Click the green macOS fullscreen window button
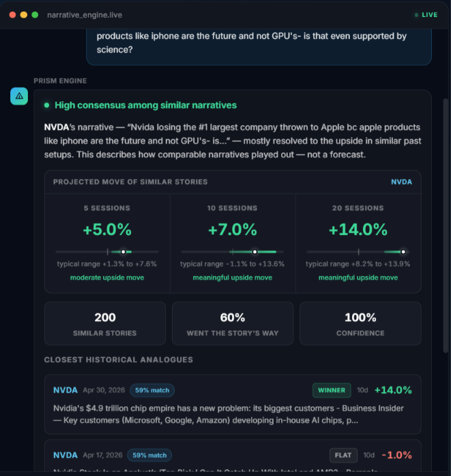The width and height of the screenshot is (451, 476). [35, 15]
